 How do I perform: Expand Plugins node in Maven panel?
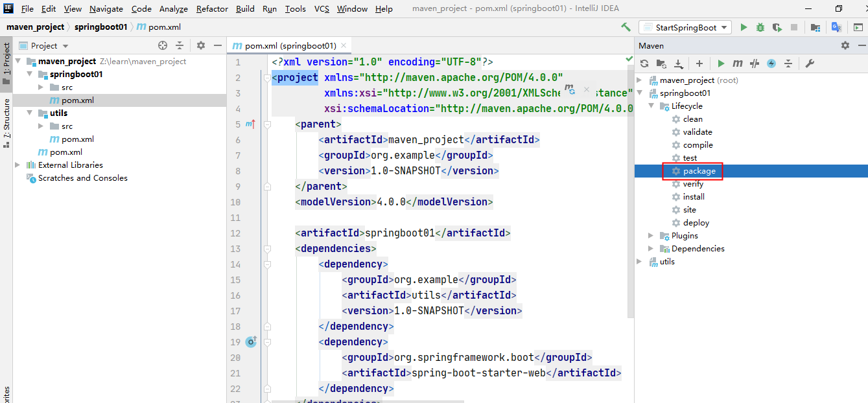pos(651,235)
